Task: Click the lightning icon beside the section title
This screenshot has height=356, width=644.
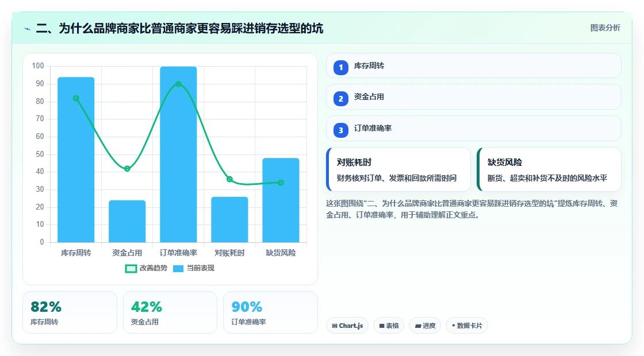Action: (x=28, y=29)
